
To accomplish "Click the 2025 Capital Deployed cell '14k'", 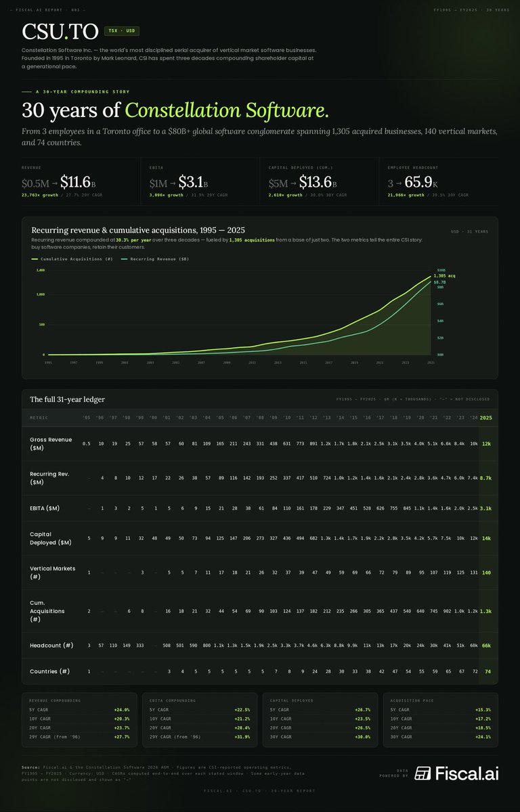I will 486,538.
